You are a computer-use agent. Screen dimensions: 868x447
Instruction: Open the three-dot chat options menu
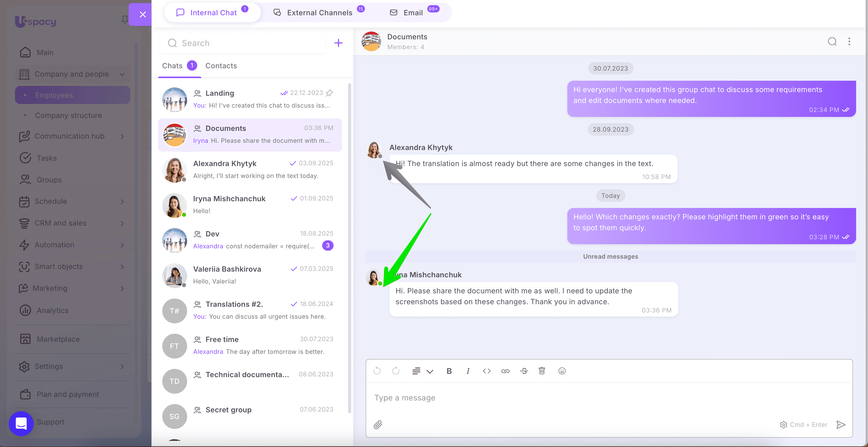point(849,41)
